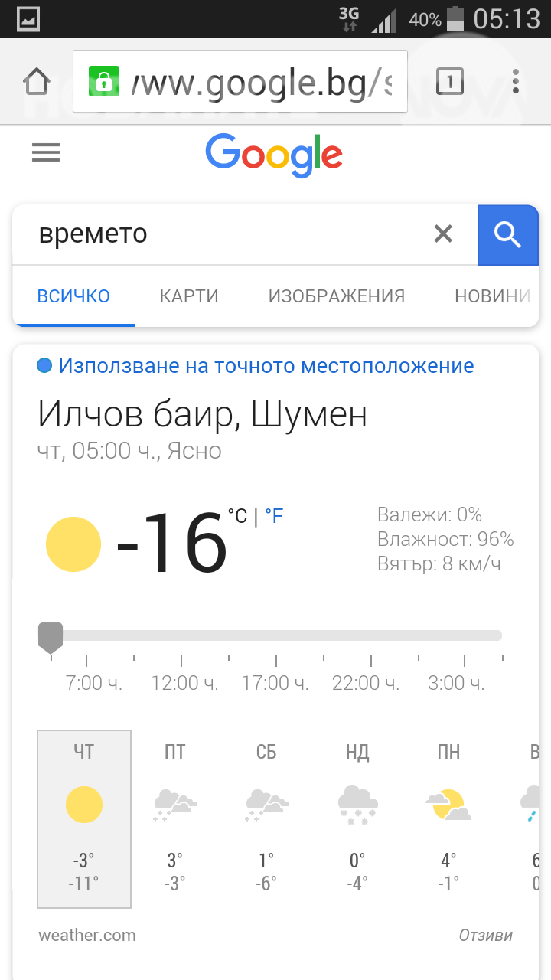The width and height of the screenshot is (551, 980).
Task: Tap the Google logo
Action: click(274, 155)
